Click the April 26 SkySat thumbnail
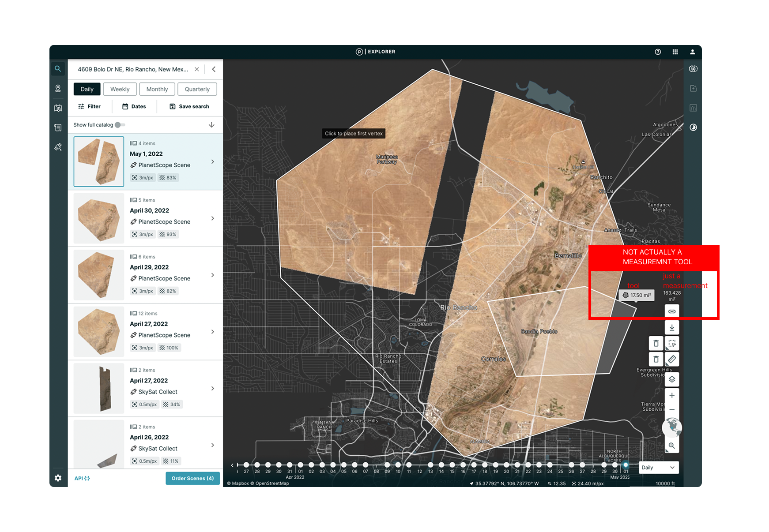 (x=99, y=444)
